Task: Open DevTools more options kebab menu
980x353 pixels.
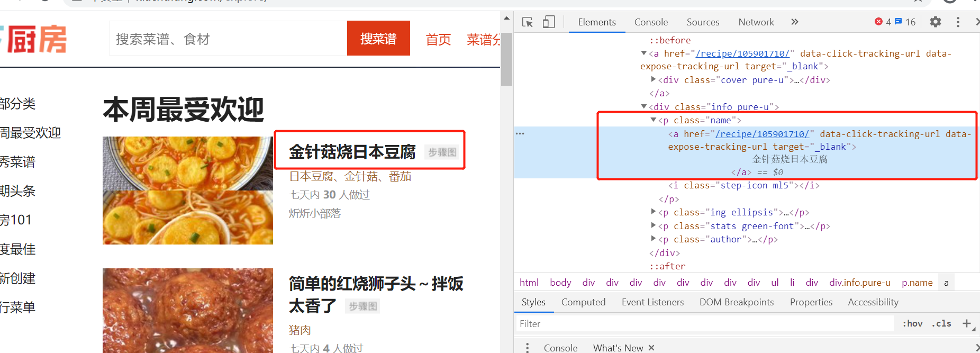Action: [958, 22]
